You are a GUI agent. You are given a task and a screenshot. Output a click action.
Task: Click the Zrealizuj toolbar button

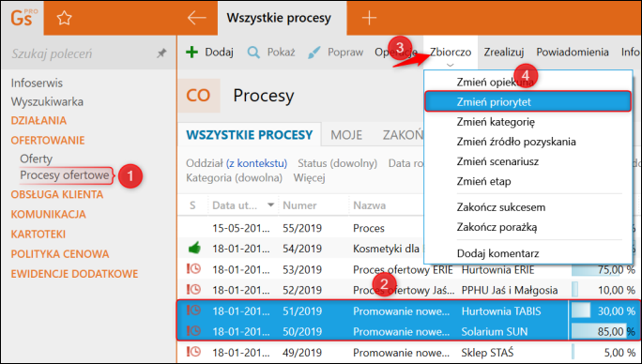coord(504,52)
